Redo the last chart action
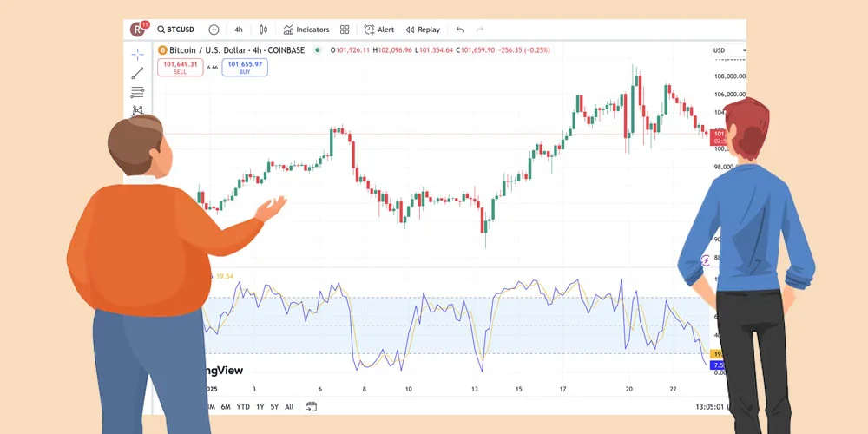Viewport: 868px width, 434px height. click(x=479, y=30)
